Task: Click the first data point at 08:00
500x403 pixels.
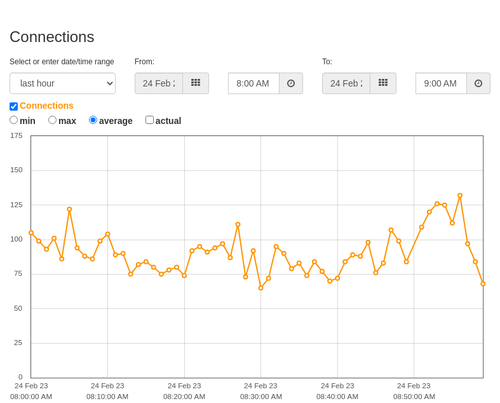Action: click(x=31, y=233)
